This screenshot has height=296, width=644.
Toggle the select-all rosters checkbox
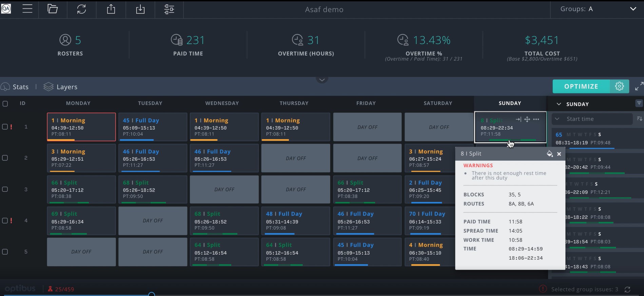coord(5,103)
